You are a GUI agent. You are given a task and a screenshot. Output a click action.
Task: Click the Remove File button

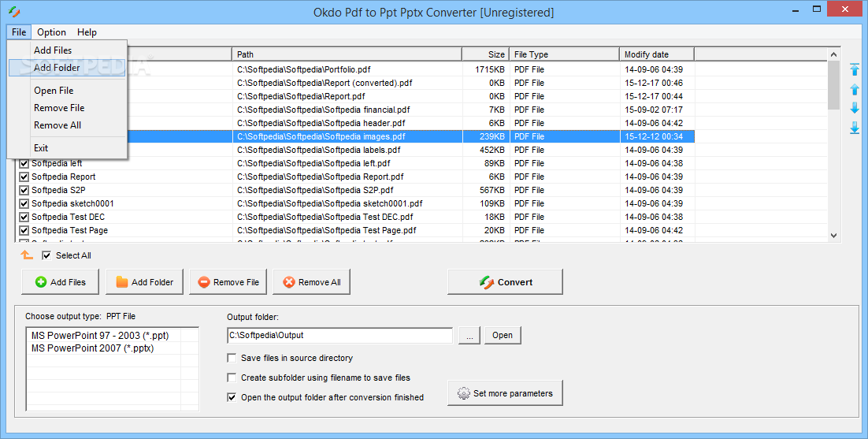pos(228,282)
